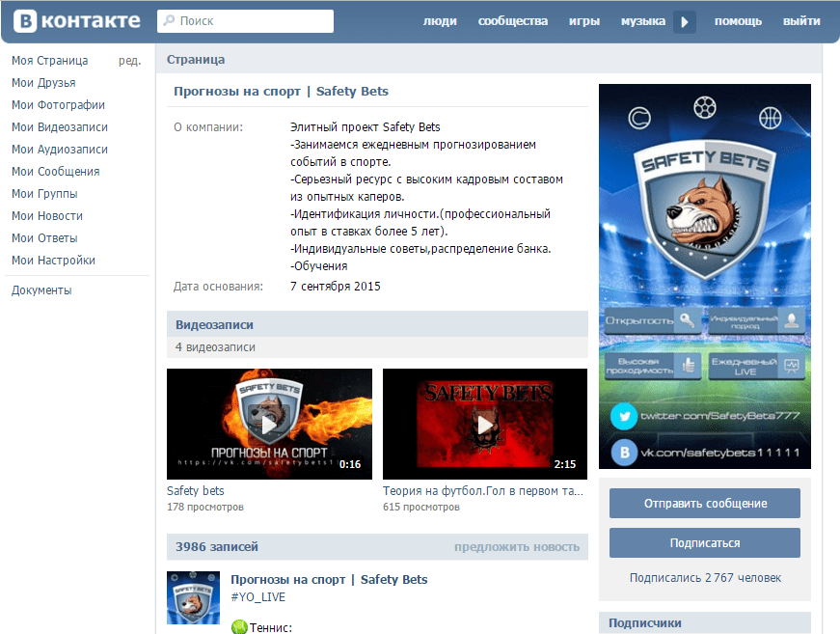Play the 'Теория на футбол' 2:15 video
The width and height of the screenshot is (840, 634).
point(485,424)
